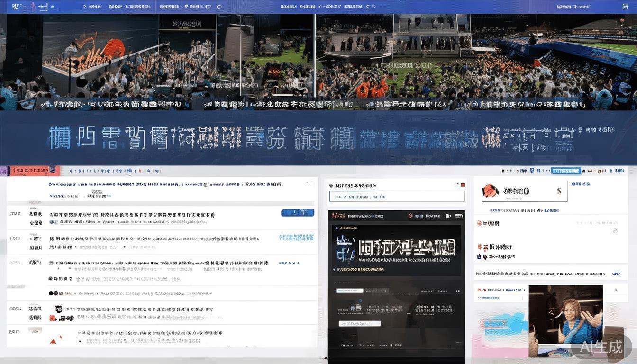
Task: Open the video thumbnail of waving woman
Action: [x=565, y=320]
